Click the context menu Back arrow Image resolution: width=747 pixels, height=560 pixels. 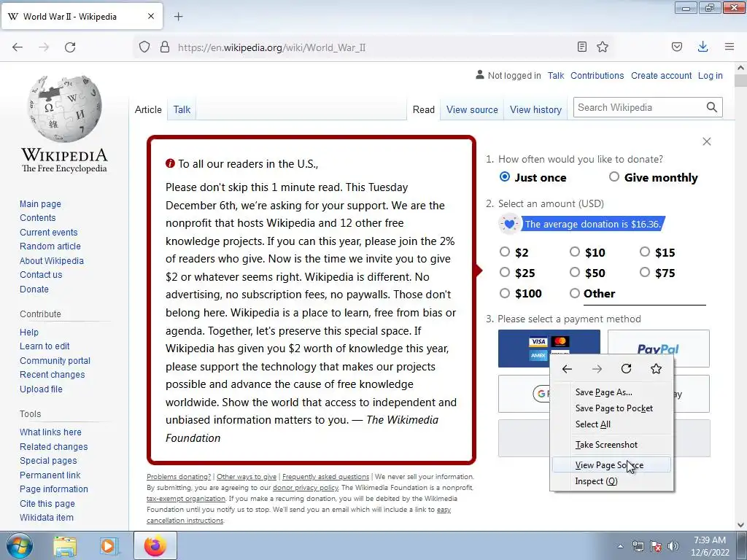pyautogui.click(x=567, y=369)
